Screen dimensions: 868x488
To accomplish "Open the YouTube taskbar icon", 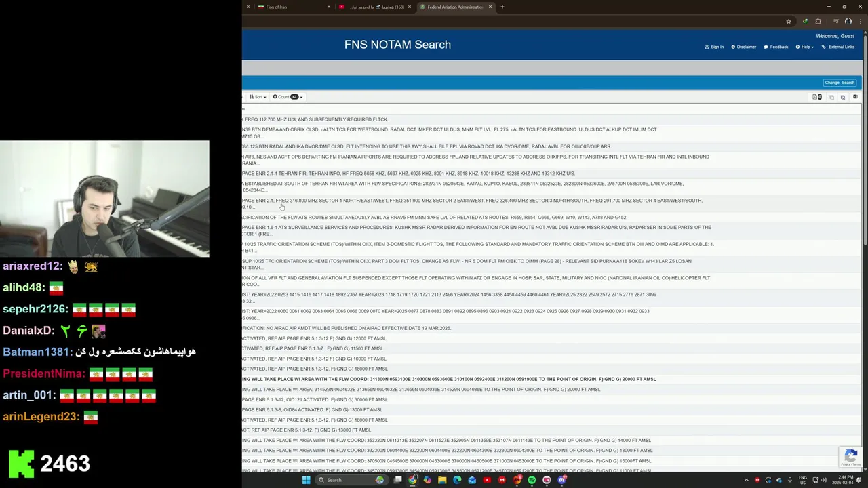I will click(487, 480).
